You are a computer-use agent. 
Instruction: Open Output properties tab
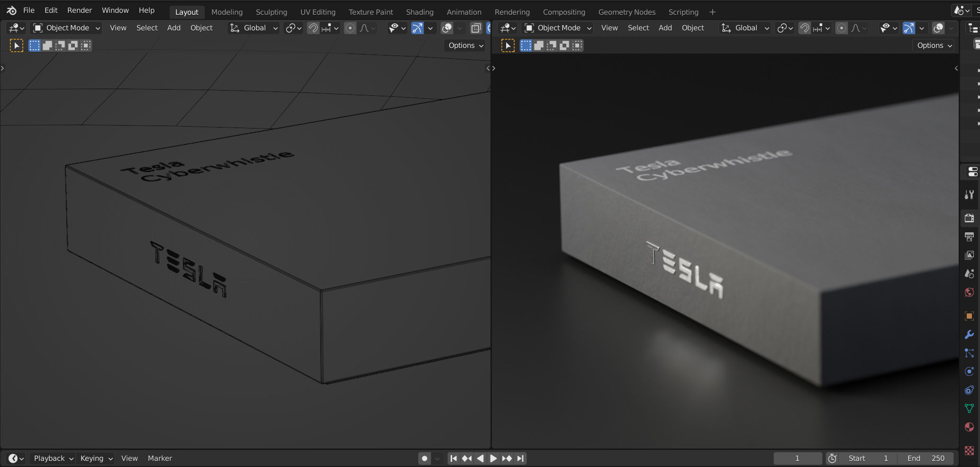tap(969, 237)
